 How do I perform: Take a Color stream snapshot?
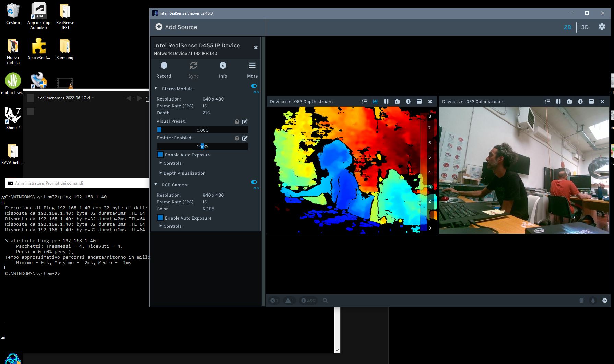click(x=569, y=102)
